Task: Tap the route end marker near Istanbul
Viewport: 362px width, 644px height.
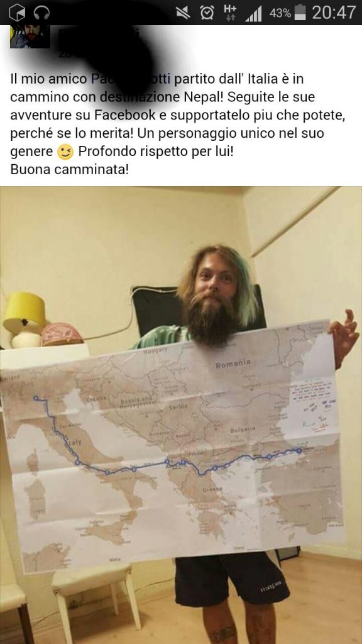Action: pyautogui.click(x=299, y=450)
